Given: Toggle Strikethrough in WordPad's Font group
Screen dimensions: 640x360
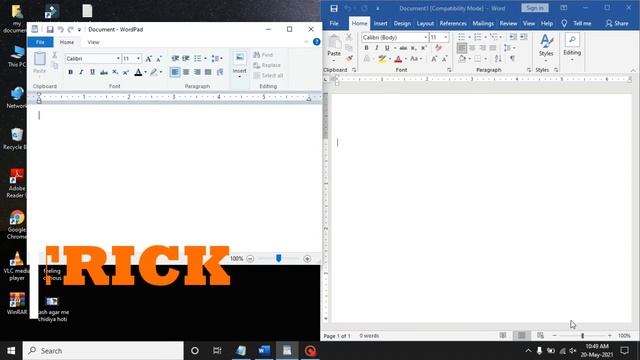Looking at the screenshot, I should (x=104, y=72).
